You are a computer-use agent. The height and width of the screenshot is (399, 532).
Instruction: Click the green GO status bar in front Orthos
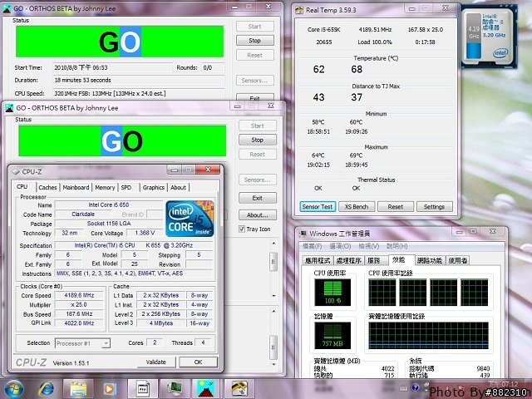click(122, 141)
